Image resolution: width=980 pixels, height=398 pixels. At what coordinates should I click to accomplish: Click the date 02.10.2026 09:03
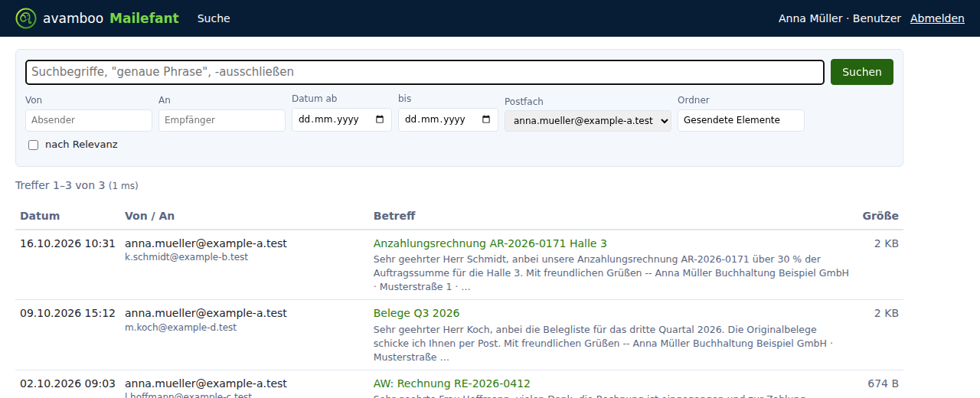[x=67, y=383]
